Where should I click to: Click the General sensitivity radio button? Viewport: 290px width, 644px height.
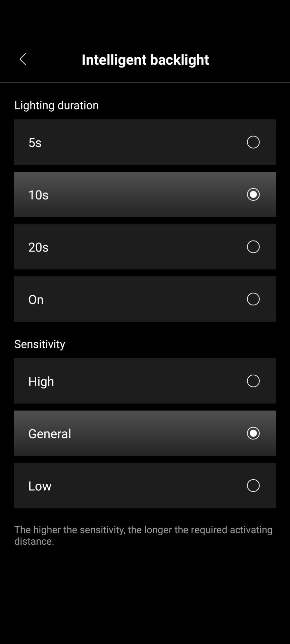(253, 433)
